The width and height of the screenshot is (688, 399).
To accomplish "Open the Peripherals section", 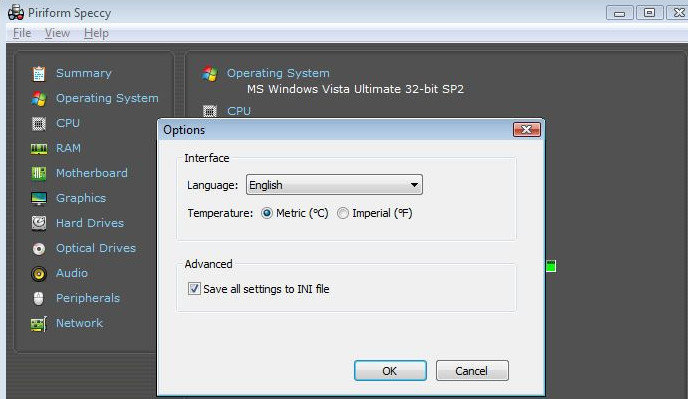I will click(x=88, y=298).
